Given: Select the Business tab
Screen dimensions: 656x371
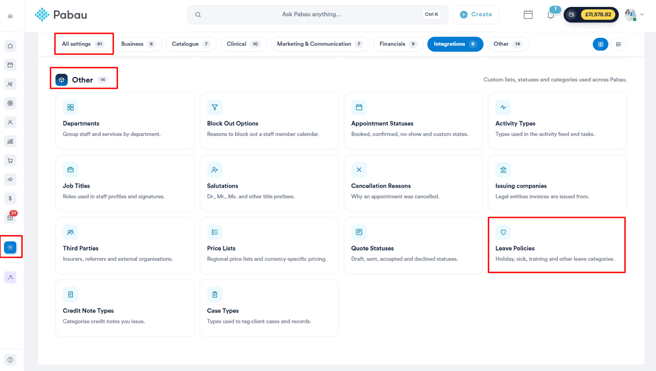Looking at the screenshot, I should [x=138, y=44].
